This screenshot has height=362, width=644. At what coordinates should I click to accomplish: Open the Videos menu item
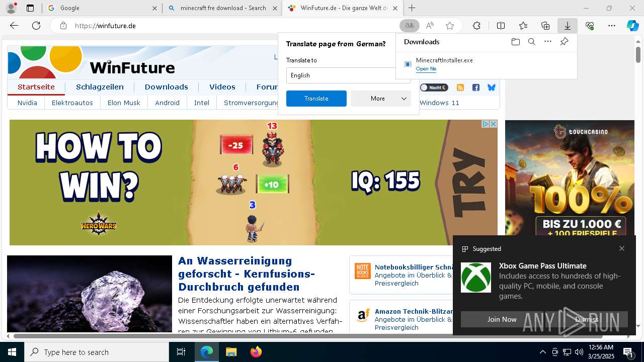tap(222, 87)
